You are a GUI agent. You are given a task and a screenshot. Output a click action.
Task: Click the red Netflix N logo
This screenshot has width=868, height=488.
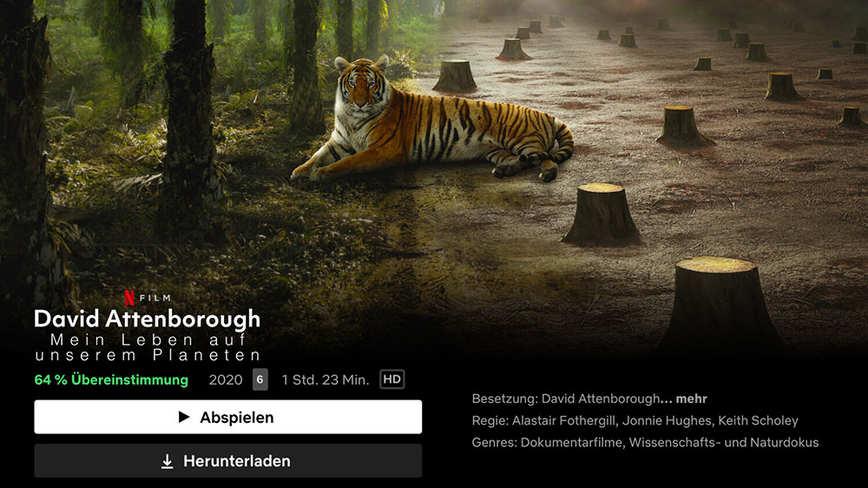[129, 298]
